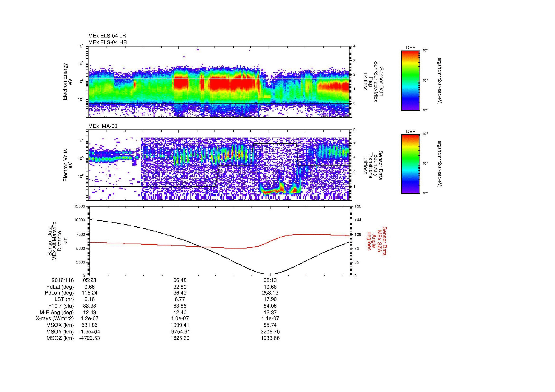Click the LST value 17.90
The image size is (555, 392).
(270, 300)
